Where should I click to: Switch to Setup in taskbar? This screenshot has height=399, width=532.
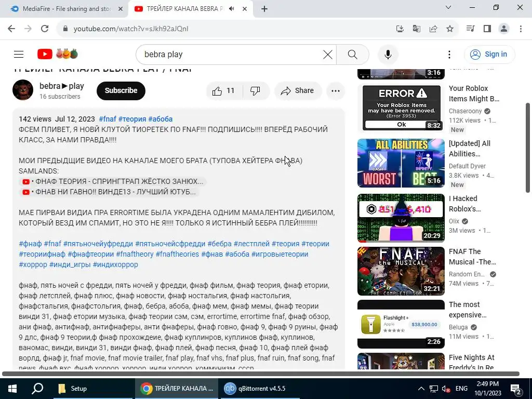click(94, 389)
